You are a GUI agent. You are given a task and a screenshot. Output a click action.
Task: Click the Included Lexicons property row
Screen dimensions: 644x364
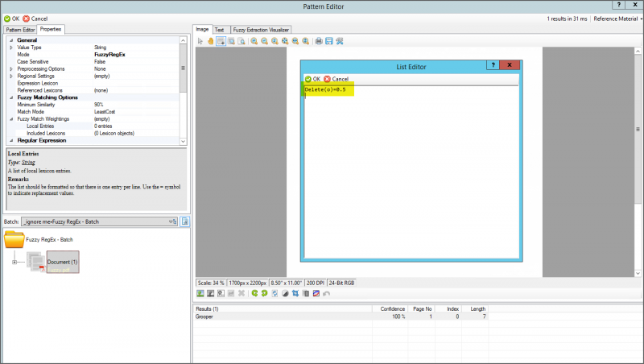[93, 134]
